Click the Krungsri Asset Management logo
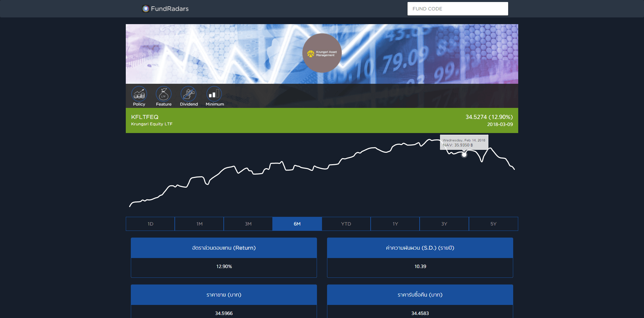This screenshot has height=318, width=644. point(322,53)
